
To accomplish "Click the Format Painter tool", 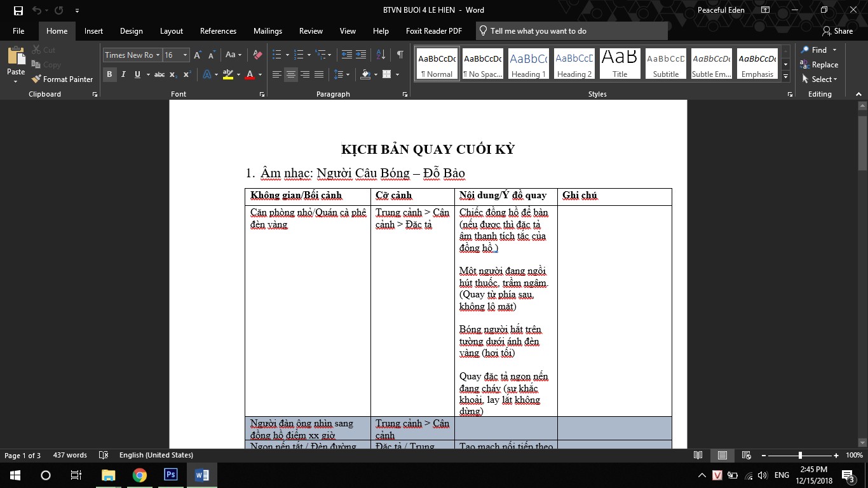I will (62, 79).
